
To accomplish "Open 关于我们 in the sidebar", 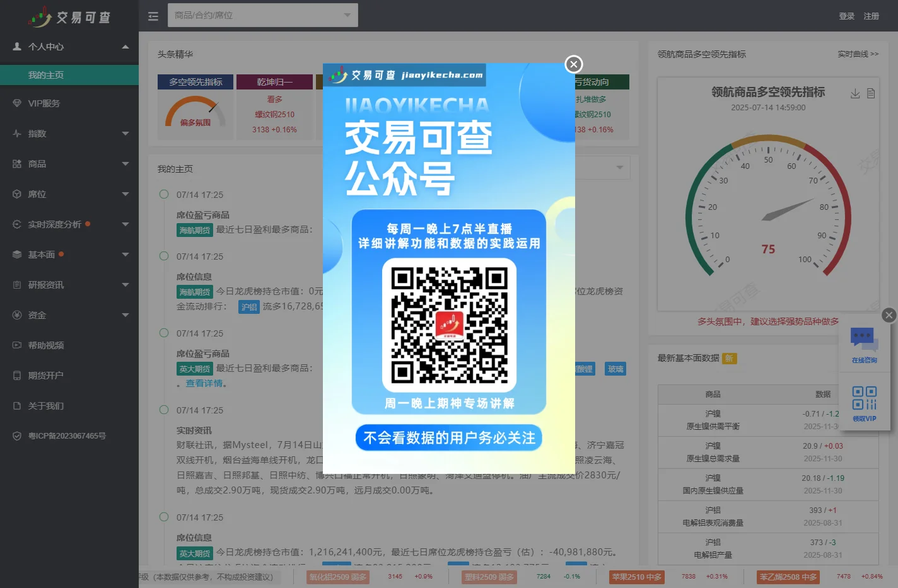I will [69, 406].
